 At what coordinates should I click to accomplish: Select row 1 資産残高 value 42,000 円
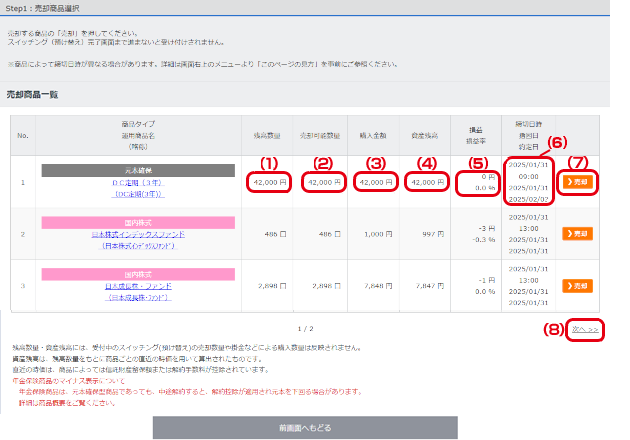[x=427, y=182]
